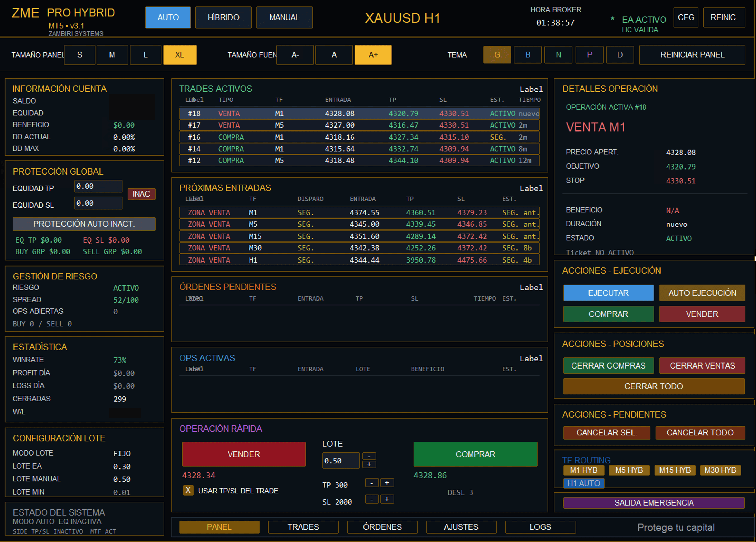Viewport: 756px width, 542px height.
Task: Set panel size to XL
Action: [180, 55]
